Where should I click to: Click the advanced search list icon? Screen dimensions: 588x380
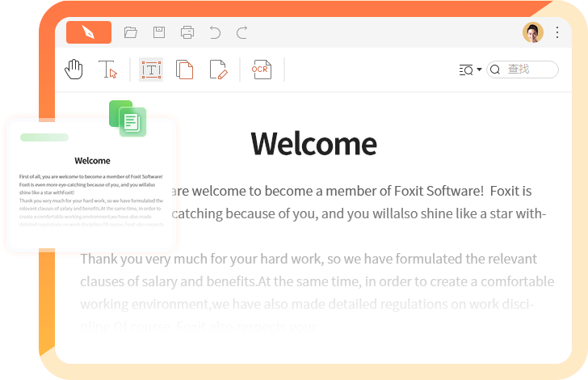click(x=466, y=70)
